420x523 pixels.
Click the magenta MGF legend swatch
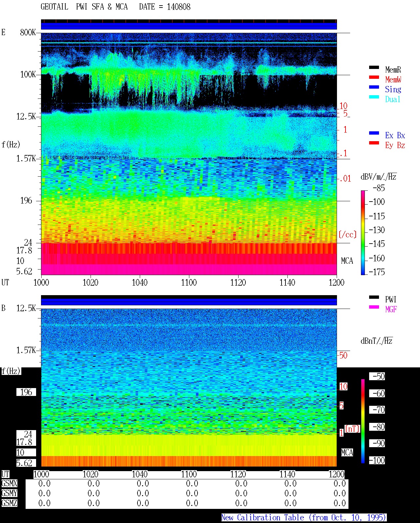(374, 307)
